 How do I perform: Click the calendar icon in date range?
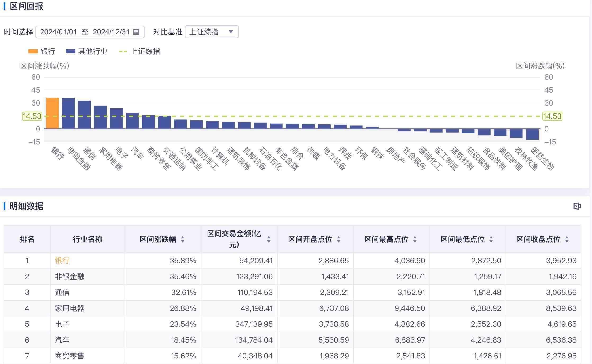tap(136, 32)
